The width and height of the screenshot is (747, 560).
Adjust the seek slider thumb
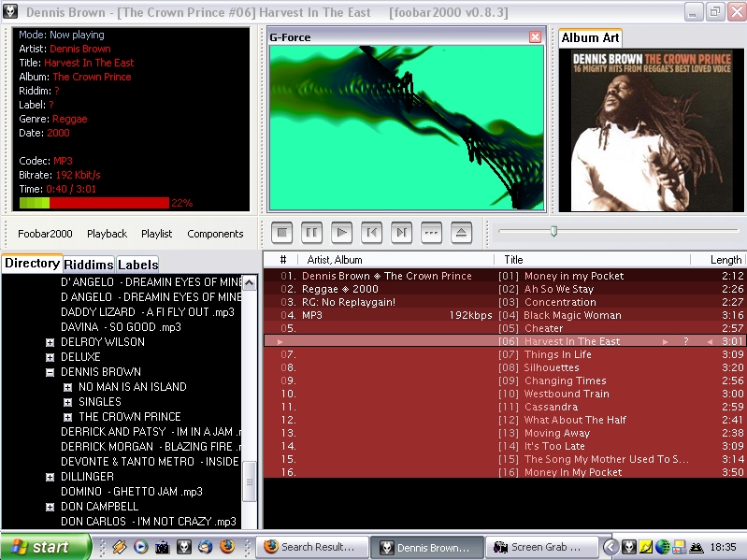[x=553, y=232]
